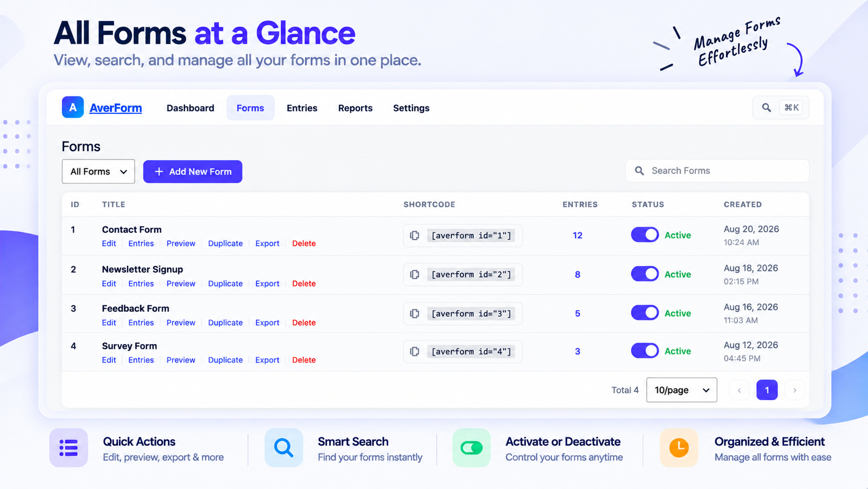This screenshot has height=489, width=868.
Task: View Entries link under Newsletter Signup
Action: pos(141,283)
